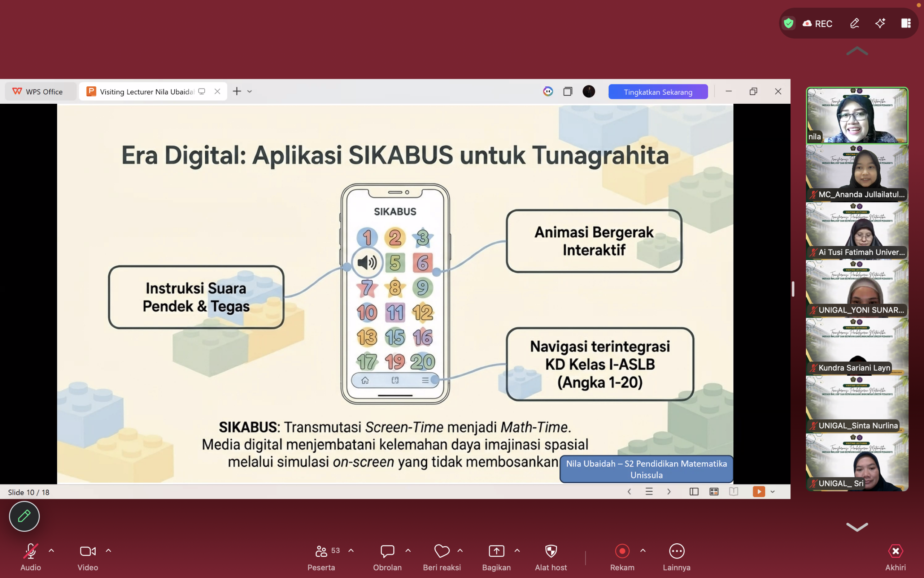The width and height of the screenshot is (924, 578).
Task: Click the participant panel divider handle
Action: point(793,289)
